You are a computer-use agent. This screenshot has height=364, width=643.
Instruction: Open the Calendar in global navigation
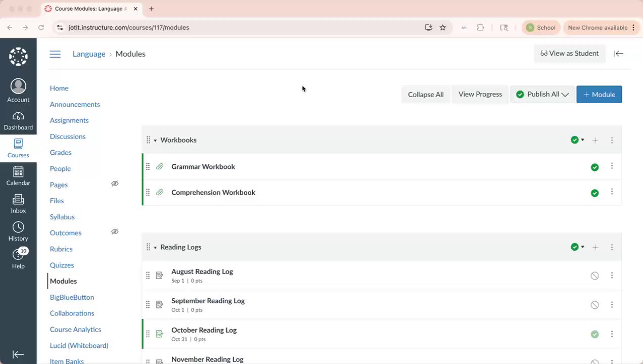pos(18,173)
